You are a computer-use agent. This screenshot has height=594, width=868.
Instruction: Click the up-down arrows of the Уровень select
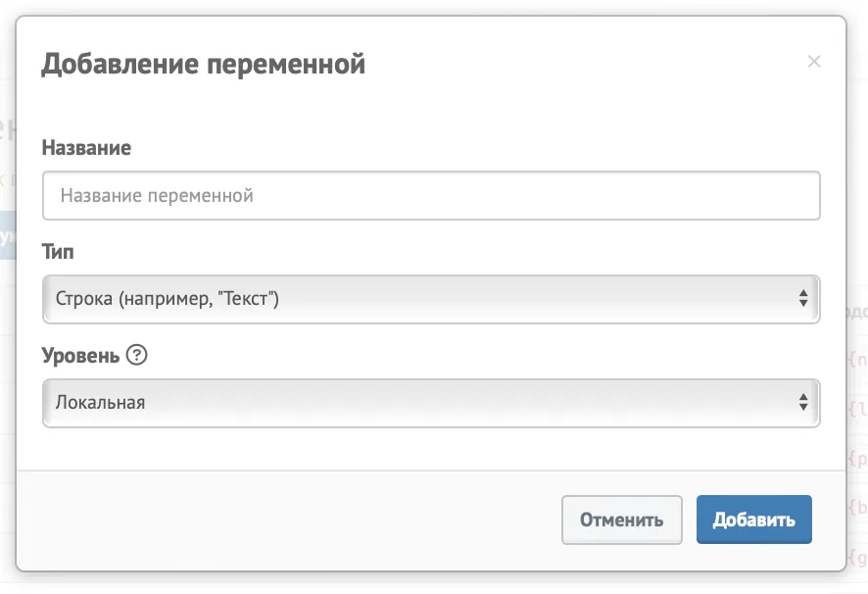point(803,402)
